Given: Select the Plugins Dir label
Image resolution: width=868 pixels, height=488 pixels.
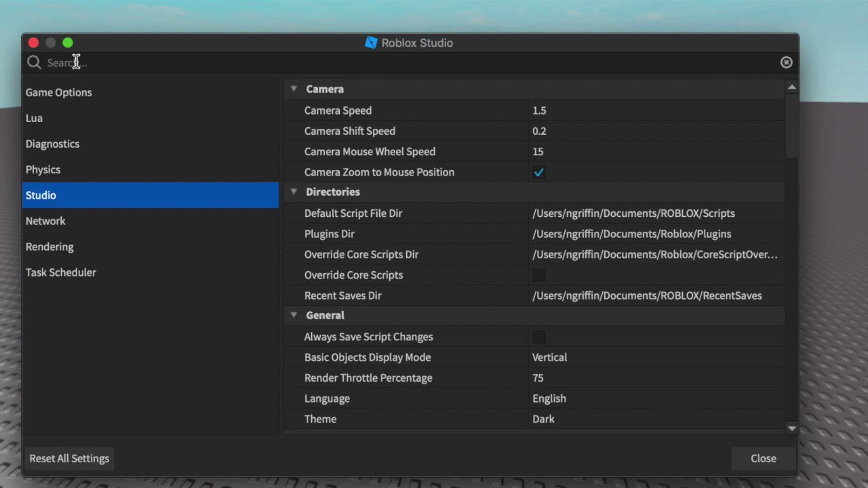Looking at the screenshot, I should (329, 234).
